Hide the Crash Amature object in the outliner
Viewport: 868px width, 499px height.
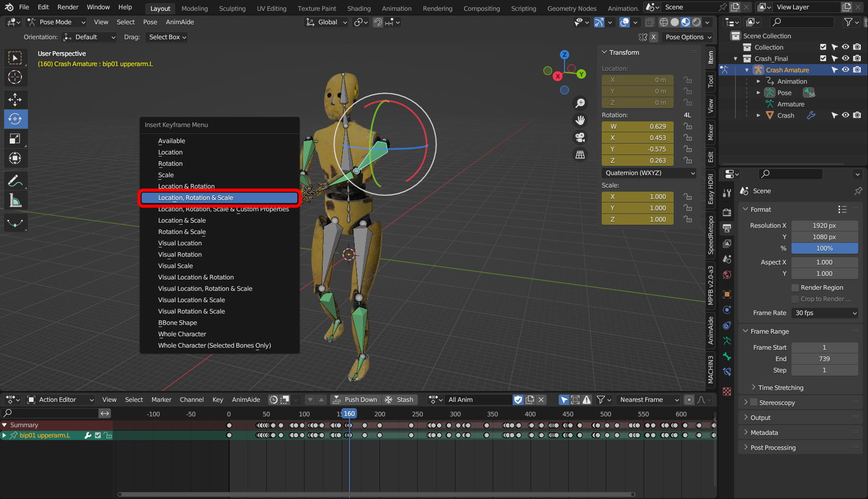pos(845,70)
